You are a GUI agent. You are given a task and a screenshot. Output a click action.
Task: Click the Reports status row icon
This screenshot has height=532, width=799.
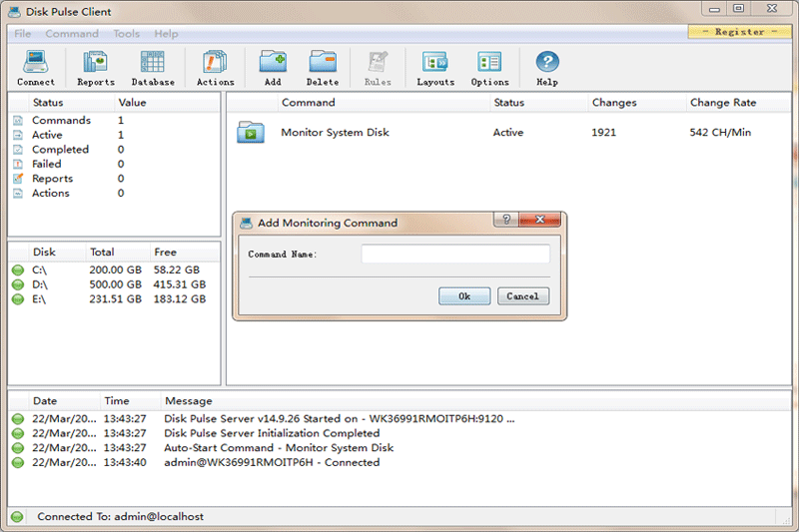click(x=18, y=179)
